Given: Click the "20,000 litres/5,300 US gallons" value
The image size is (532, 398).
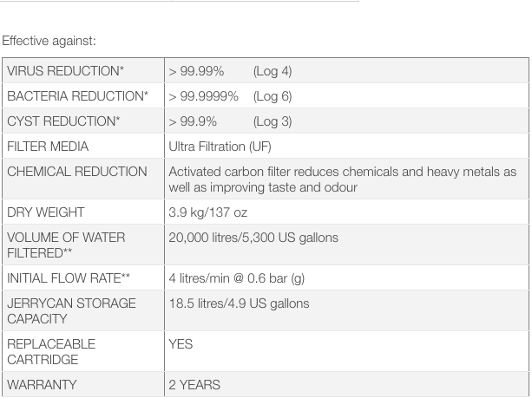Looking at the screenshot, I should (253, 238).
